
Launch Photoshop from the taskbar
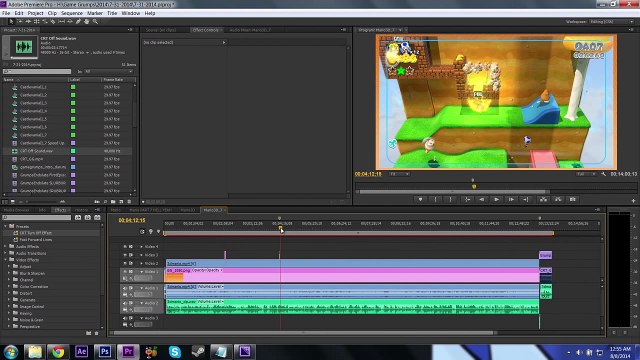(104, 351)
